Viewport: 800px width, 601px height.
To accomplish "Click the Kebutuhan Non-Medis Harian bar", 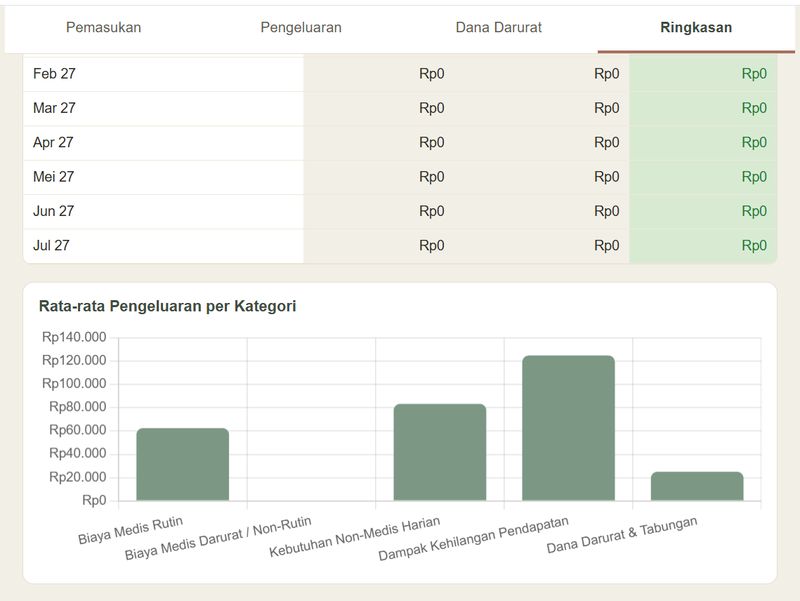I will tap(440, 452).
